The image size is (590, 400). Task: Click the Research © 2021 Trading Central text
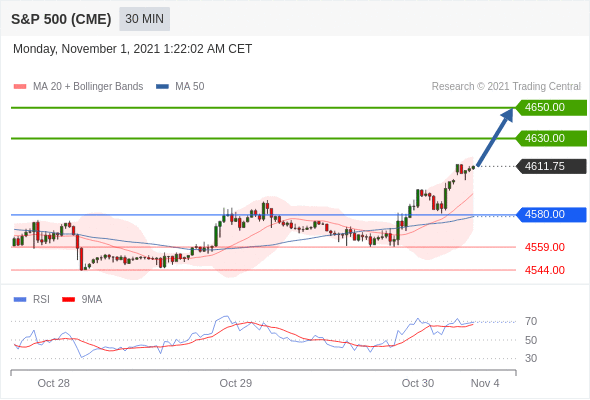[x=506, y=87]
